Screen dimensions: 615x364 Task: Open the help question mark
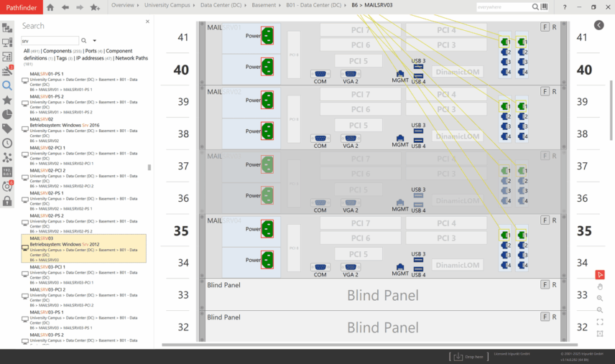tap(563, 7)
